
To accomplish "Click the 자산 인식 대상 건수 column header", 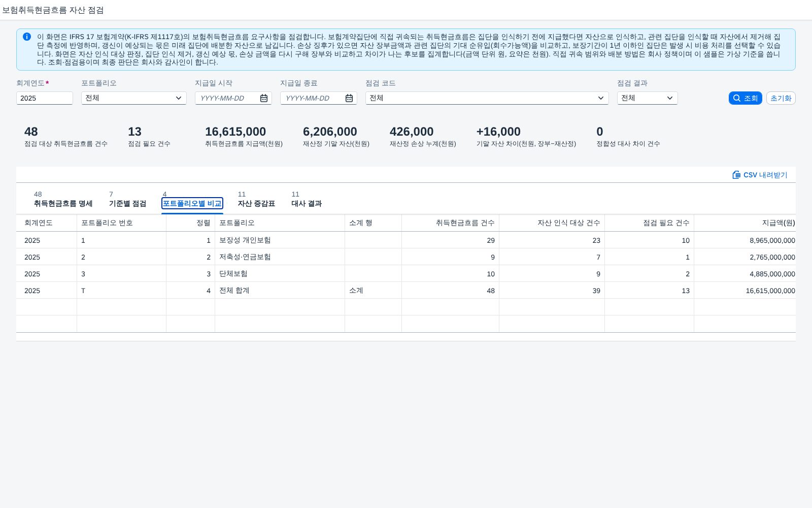I will (552, 223).
